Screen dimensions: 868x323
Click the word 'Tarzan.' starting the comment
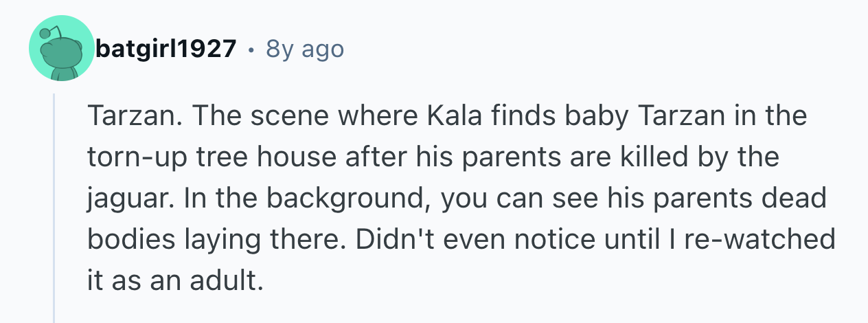pos(131,116)
